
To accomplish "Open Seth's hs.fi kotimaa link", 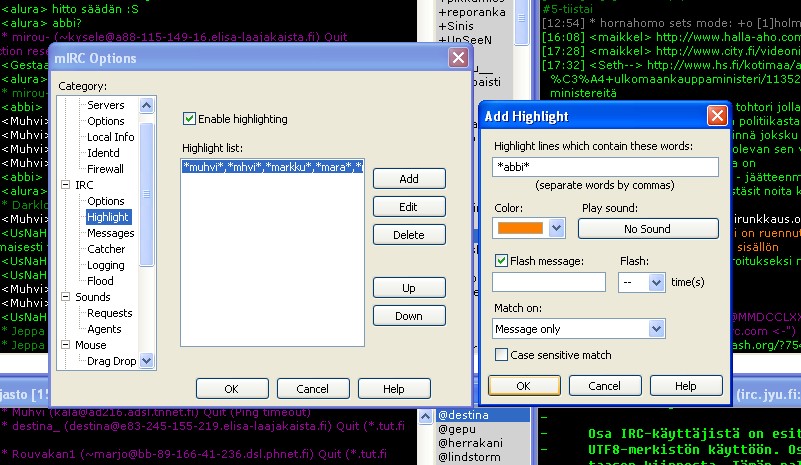I will 723,65.
